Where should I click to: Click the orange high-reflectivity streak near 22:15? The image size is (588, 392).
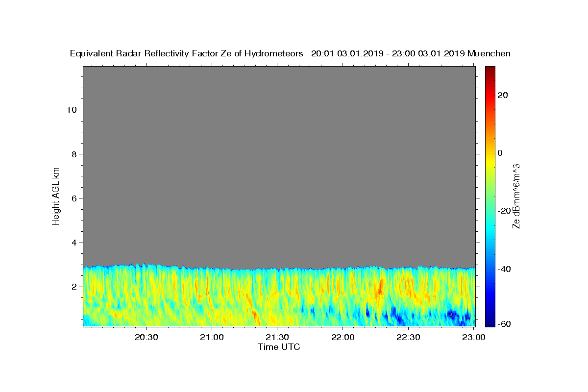(x=380, y=287)
